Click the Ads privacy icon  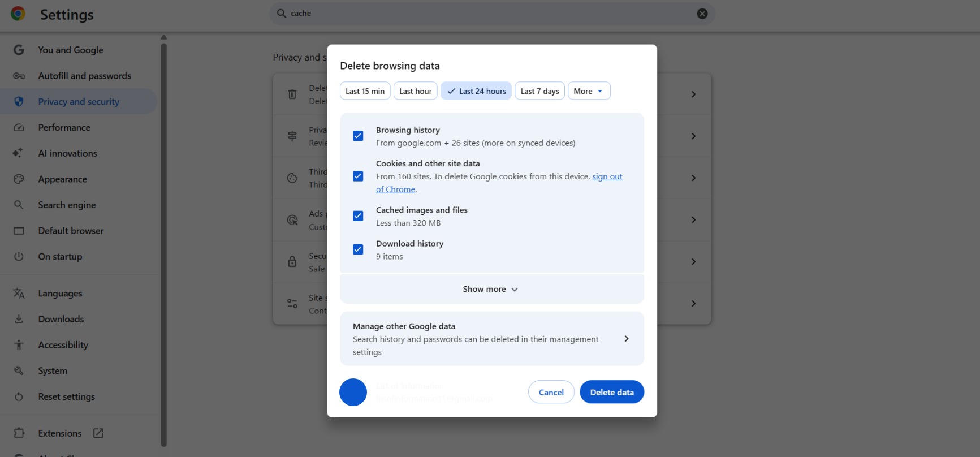pyautogui.click(x=292, y=220)
